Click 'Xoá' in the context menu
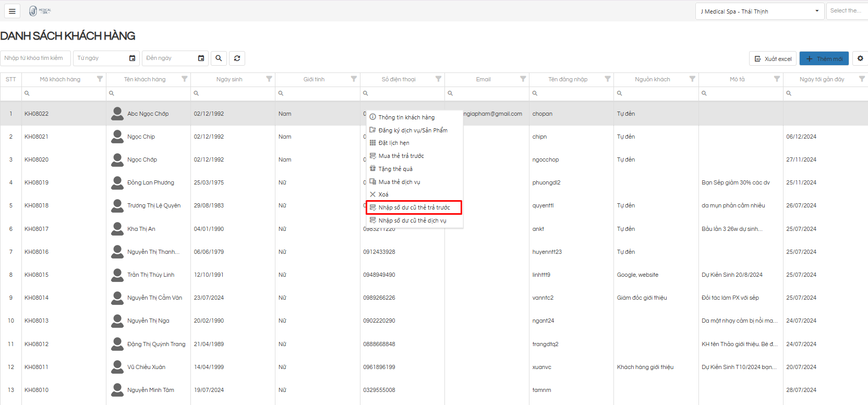868x405 pixels. tap(383, 194)
